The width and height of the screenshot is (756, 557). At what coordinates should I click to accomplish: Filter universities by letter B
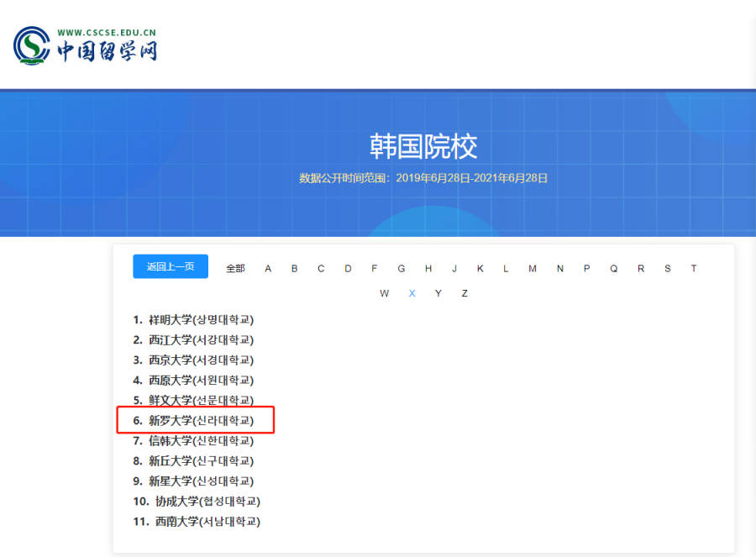point(294,267)
